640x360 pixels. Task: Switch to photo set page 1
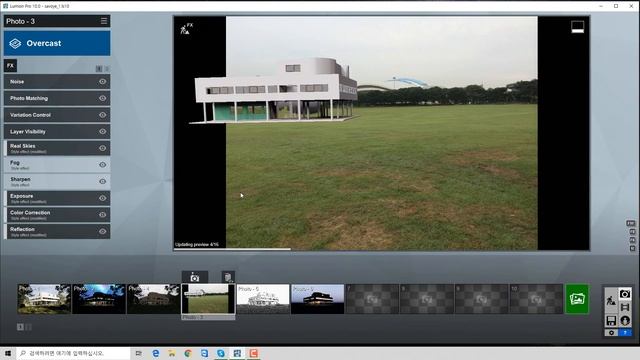pos(20,327)
